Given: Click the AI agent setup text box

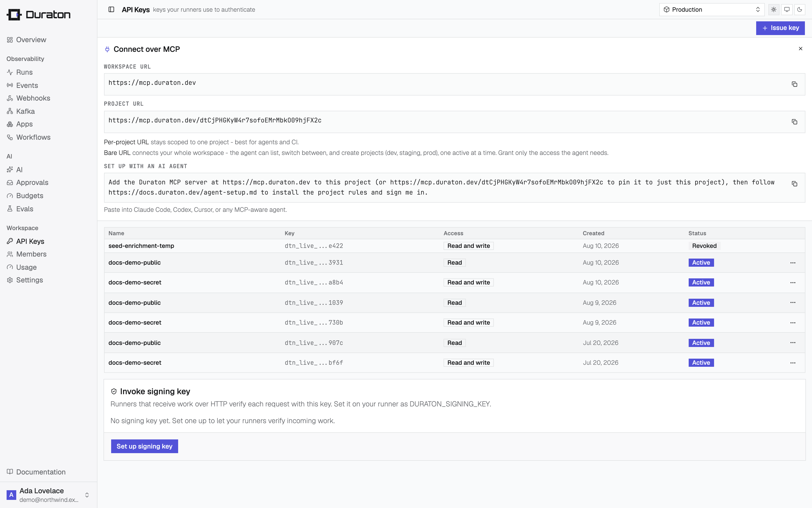Looking at the screenshot, I should (x=454, y=187).
